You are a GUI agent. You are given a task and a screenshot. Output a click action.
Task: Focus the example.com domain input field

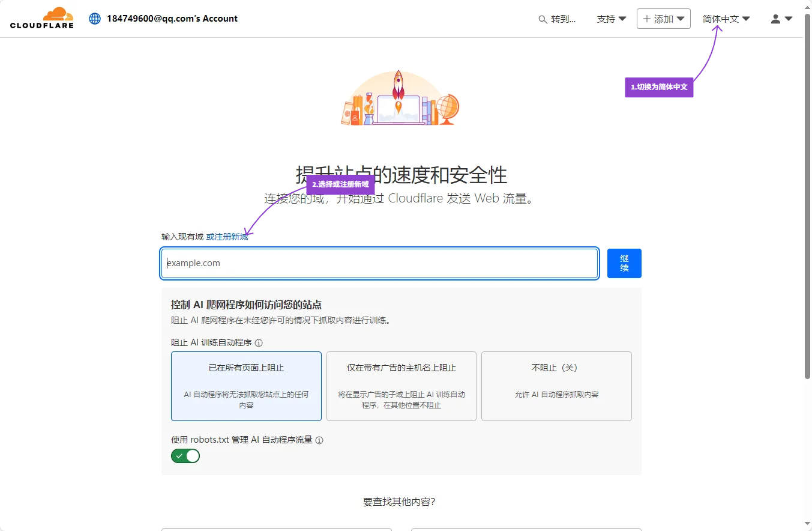point(379,263)
